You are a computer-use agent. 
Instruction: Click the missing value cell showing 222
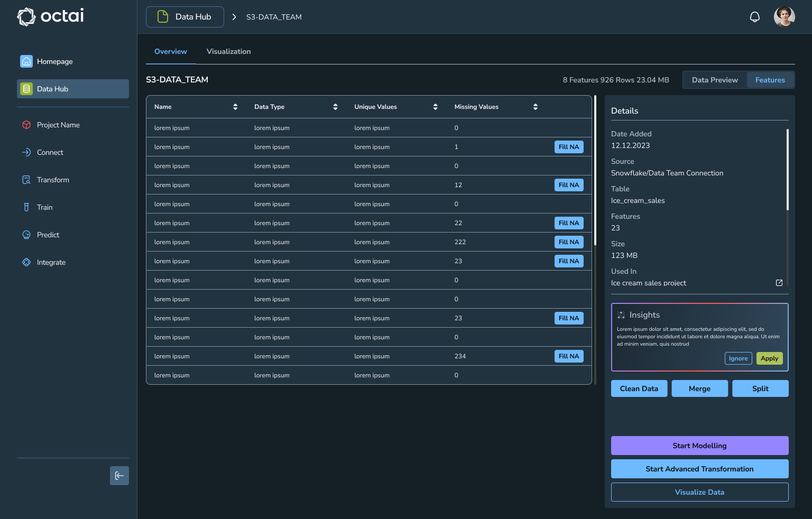(460, 242)
